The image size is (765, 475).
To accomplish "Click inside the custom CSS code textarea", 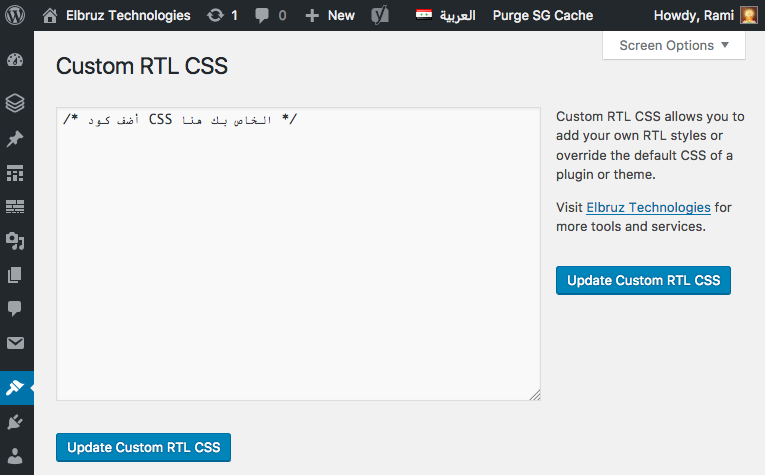I will (x=298, y=260).
